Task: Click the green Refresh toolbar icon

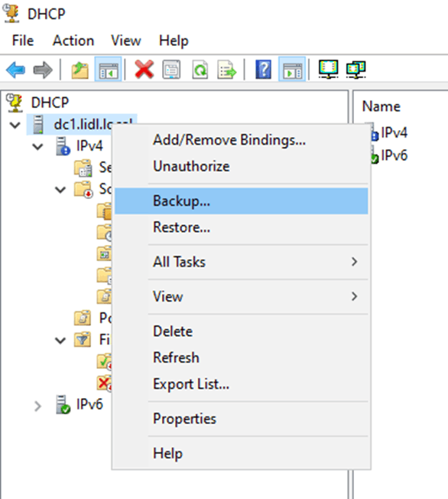Action: click(x=200, y=70)
